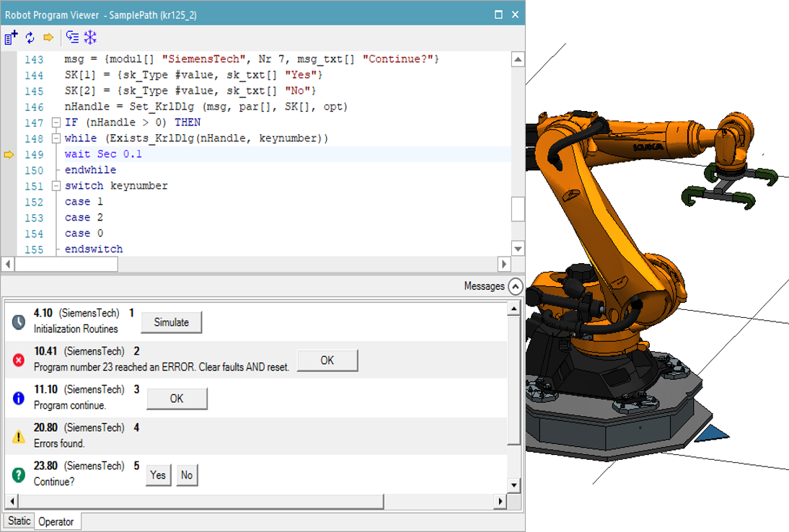Collapse the Messages panel chevron

point(515,286)
